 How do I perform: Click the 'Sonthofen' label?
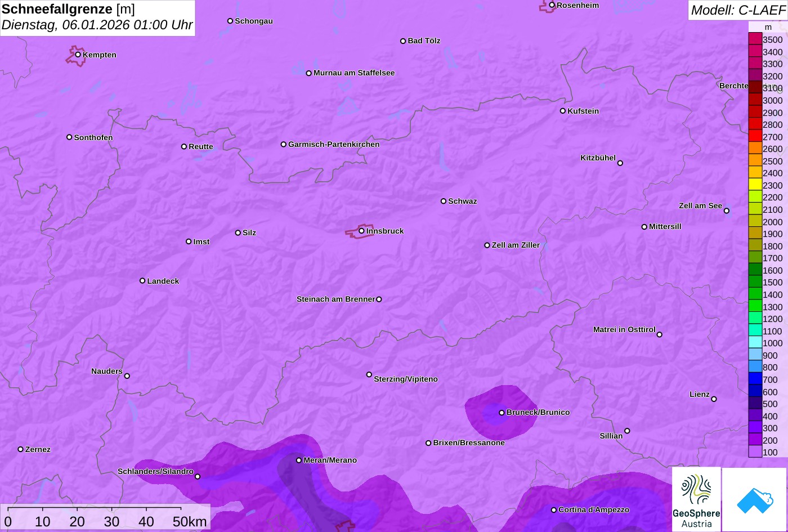click(93, 137)
